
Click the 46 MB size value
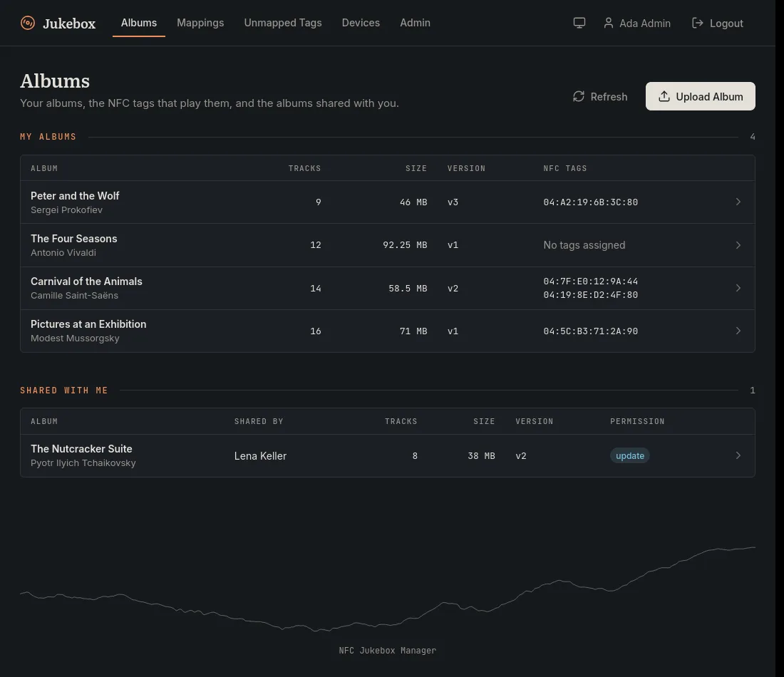[x=413, y=202]
